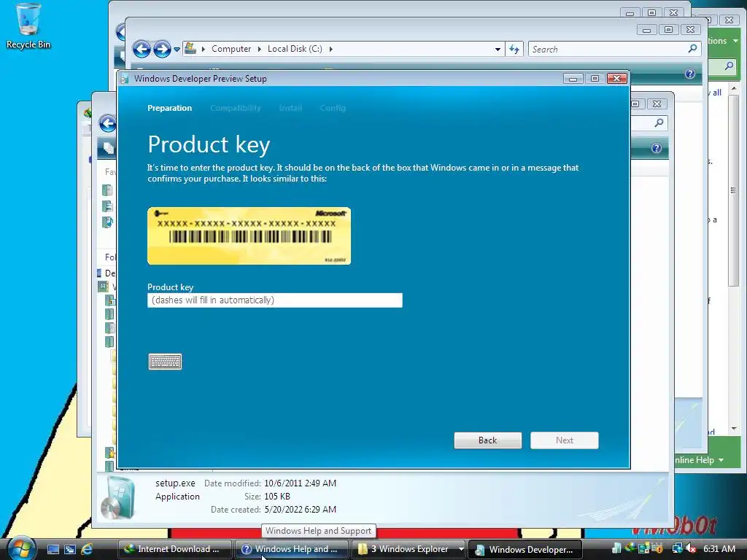The height and width of the screenshot is (560, 747).
Task: Open Help icon in the Local Disk Explorer toolbar
Action: (690, 74)
